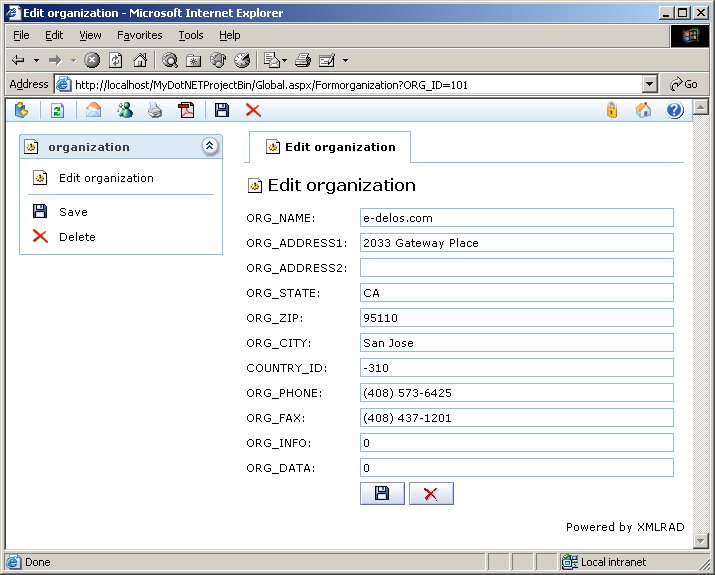Screen dimensions: 715x575
Task: Open the Tools menu
Action: tap(190, 35)
